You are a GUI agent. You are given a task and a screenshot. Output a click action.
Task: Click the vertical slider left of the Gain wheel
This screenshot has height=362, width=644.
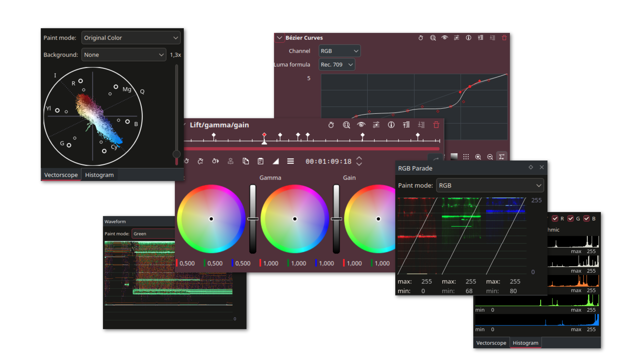click(336, 219)
